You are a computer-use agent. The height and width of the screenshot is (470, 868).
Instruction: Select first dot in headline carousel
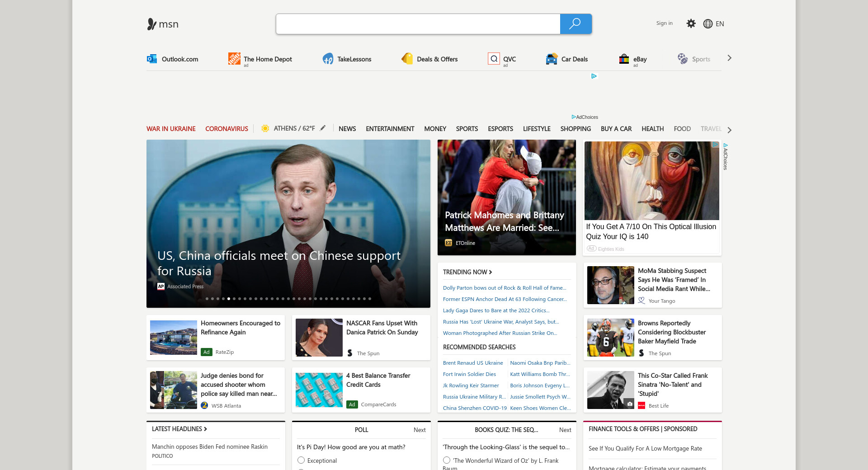[x=207, y=299]
